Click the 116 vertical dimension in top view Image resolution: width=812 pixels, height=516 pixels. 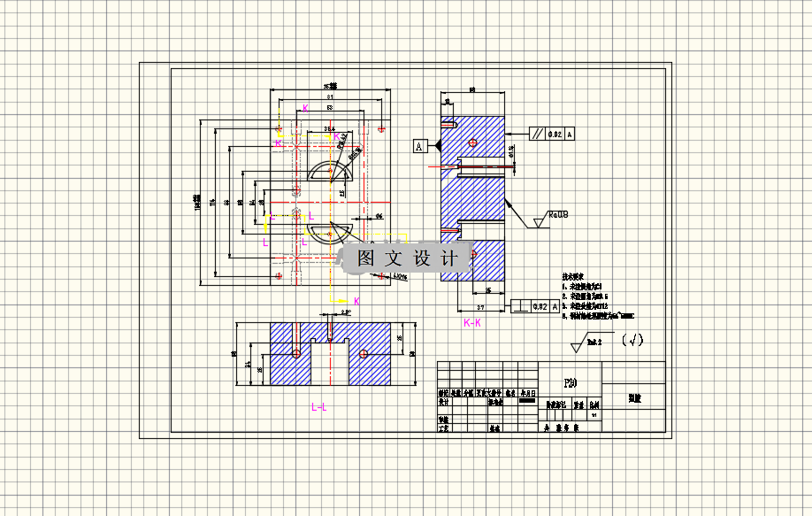pyautogui.click(x=211, y=202)
